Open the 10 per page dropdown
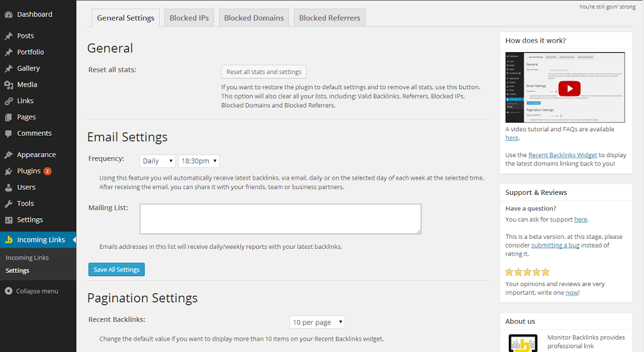This screenshot has width=644, height=352. [x=318, y=322]
